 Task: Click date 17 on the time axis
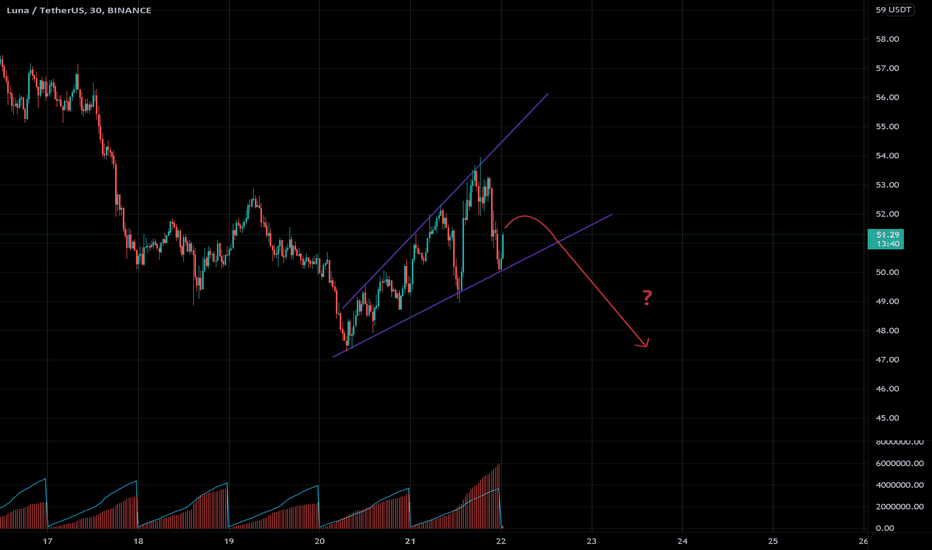[48, 541]
